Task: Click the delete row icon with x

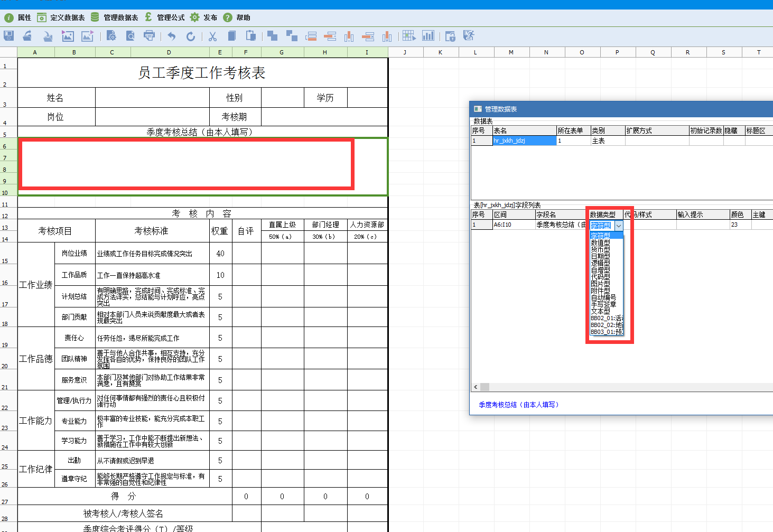Action: point(368,36)
